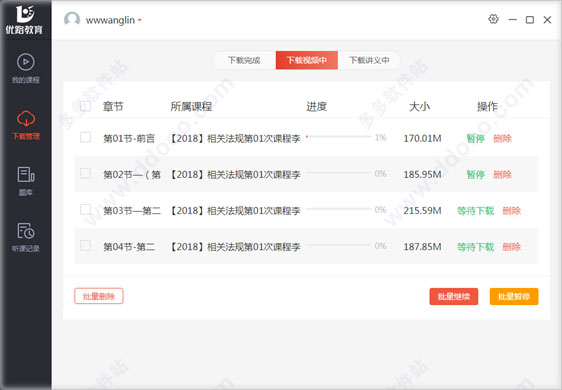Viewport: 562px width, 390px height.
Task: Click the 大小 column header
Action: pyautogui.click(x=420, y=106)
